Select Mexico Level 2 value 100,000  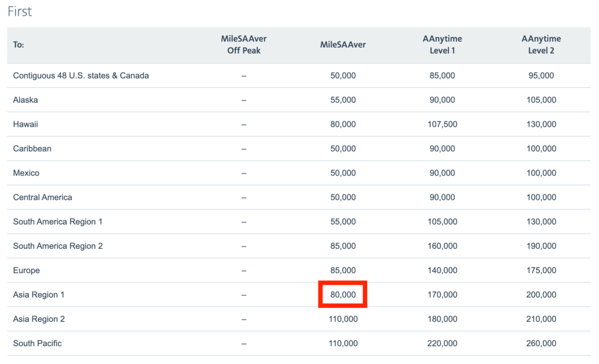coord(541,173)
